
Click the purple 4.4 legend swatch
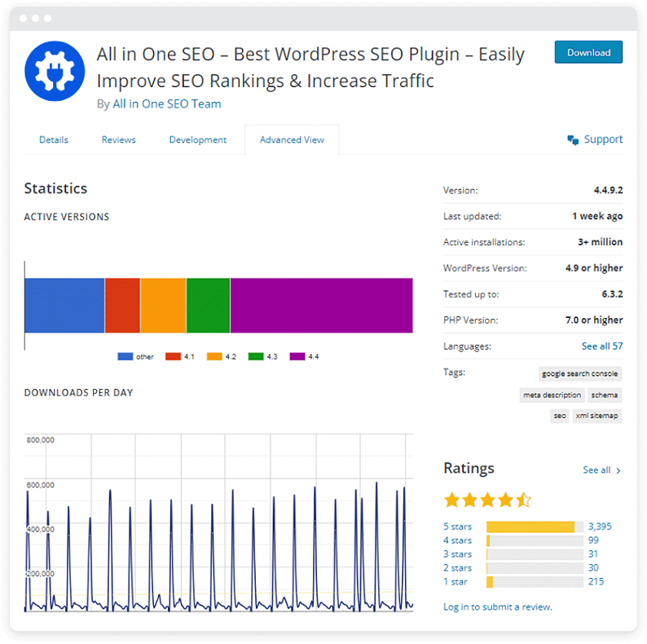click(x=297, y=356)
